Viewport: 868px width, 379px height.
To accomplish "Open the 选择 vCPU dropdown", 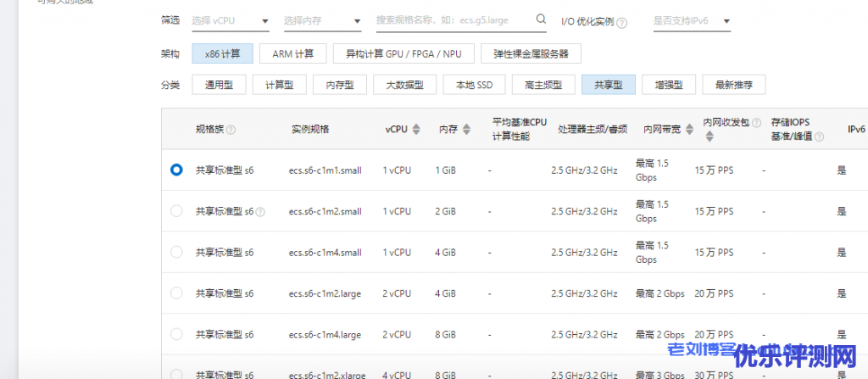I will pyautogui.click(x=231, y=20).
